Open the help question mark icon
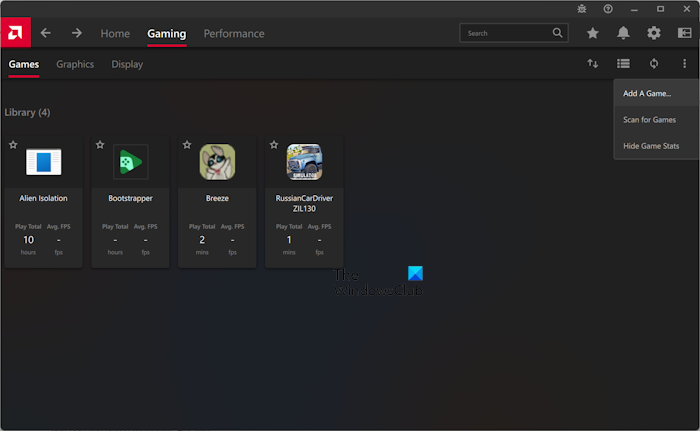The image size is (700, 431). [608, 8]
